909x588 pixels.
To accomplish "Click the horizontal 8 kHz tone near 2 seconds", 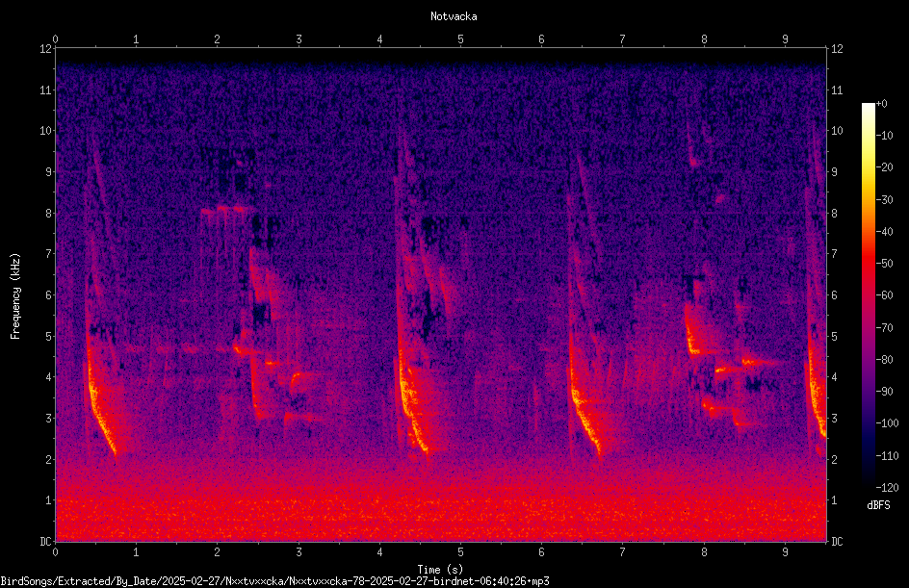I will point(228,209).
